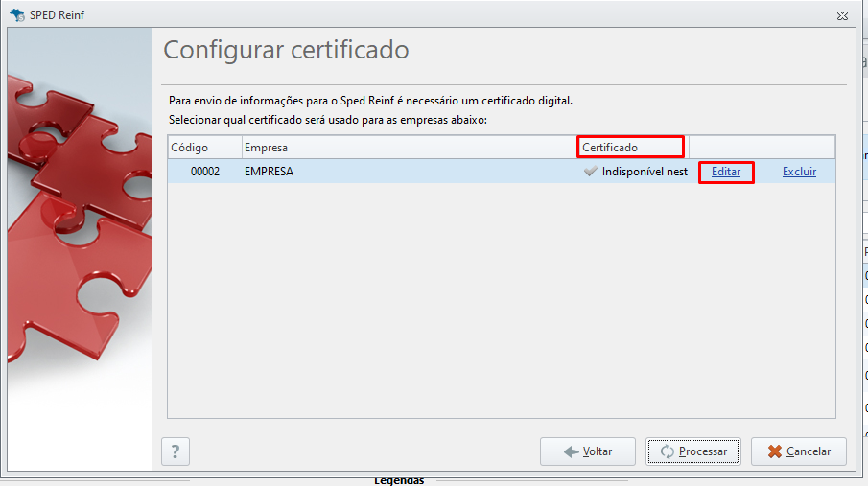Go back with the Voltar button
The image size is (868, 486).
[x=588, y=451]
